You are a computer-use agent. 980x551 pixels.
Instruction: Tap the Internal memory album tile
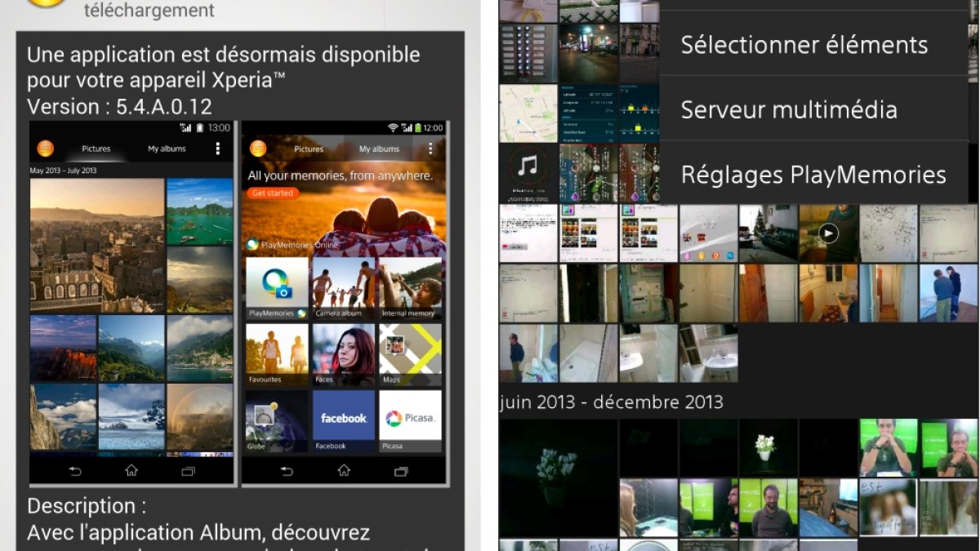pyautogui.click(x=410, y=287)
